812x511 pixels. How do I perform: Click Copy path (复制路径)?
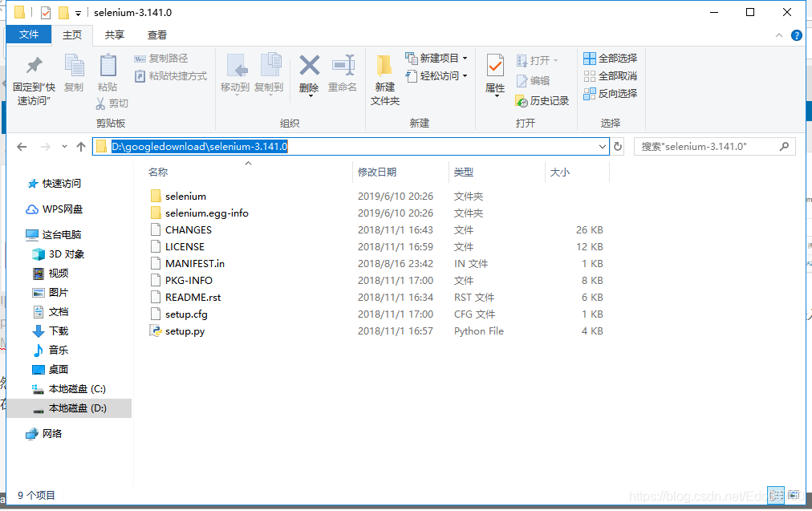pos(161,59)
